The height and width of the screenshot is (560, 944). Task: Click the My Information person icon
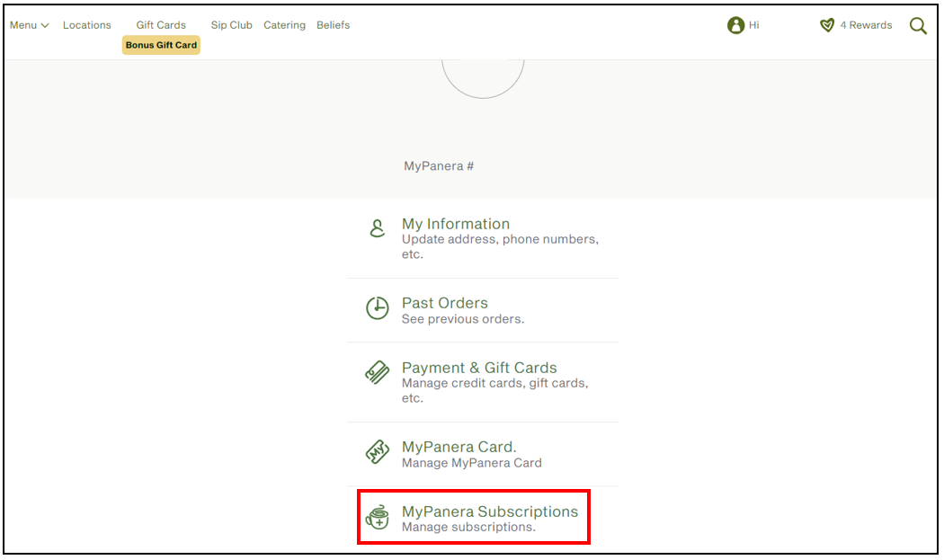click(378, 228)
